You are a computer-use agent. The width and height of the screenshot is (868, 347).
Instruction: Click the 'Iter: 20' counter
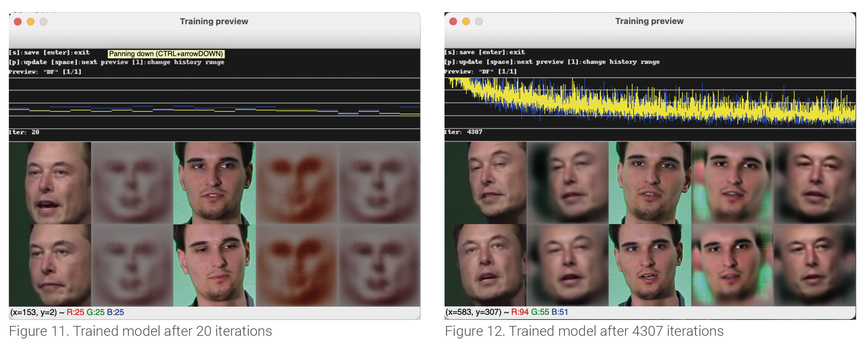[x=24, y=132]
